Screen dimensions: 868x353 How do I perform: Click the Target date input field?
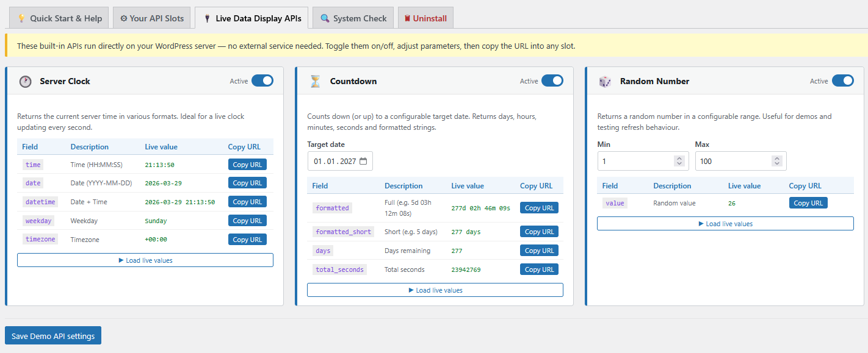point(340,161)
